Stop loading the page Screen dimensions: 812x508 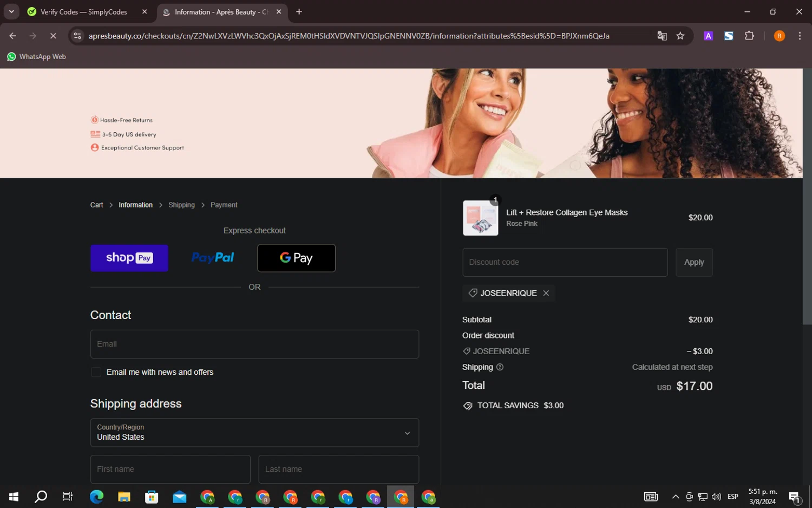pos(53,36)
